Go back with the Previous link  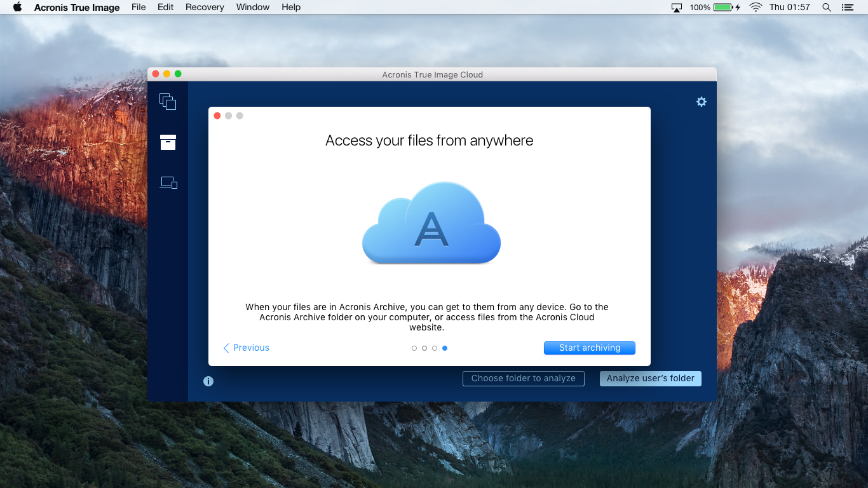pos(246,348)
